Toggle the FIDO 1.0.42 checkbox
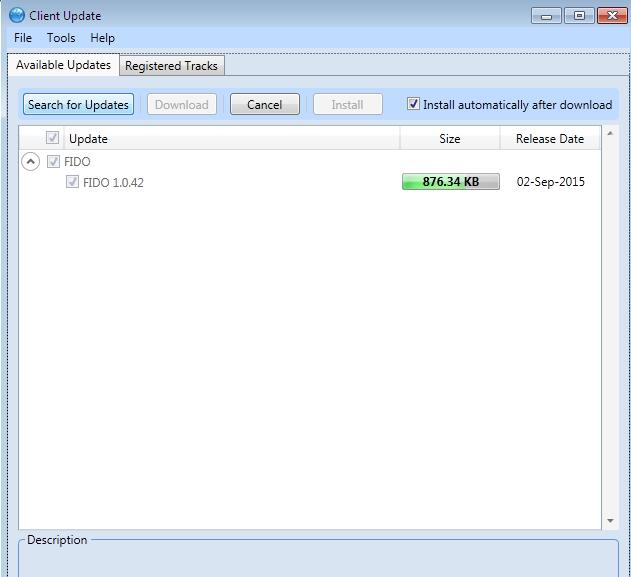This screenshot has height=577, width=631. pyautogui.click(x=72, y=182)
